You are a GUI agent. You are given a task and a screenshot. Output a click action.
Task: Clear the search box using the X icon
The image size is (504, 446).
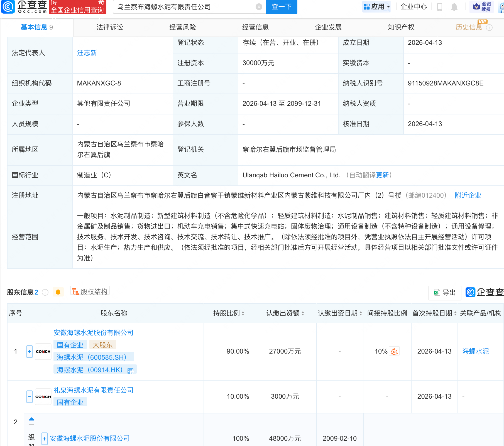coord(258,7)
